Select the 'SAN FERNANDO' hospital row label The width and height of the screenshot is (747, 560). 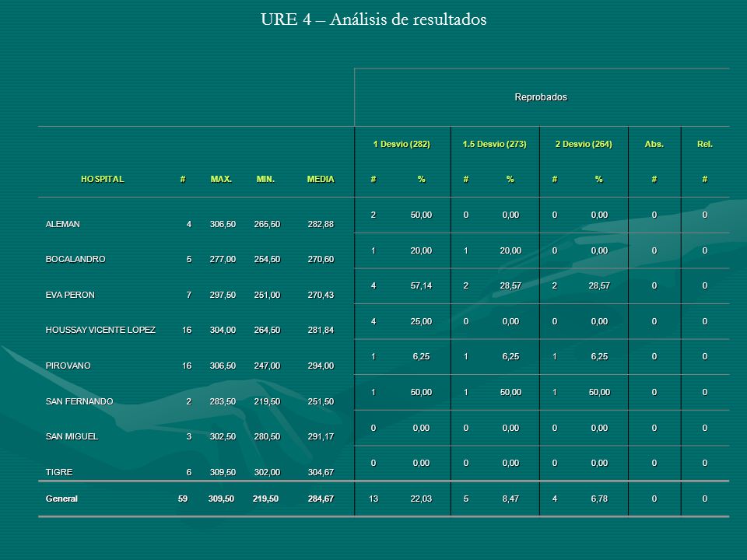[x=79, y=401]
